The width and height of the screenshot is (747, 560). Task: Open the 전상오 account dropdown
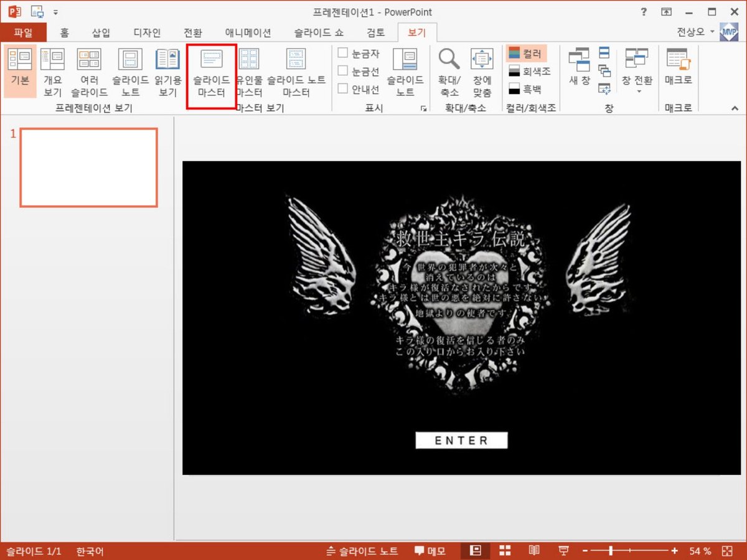click(x=696, y=32)
